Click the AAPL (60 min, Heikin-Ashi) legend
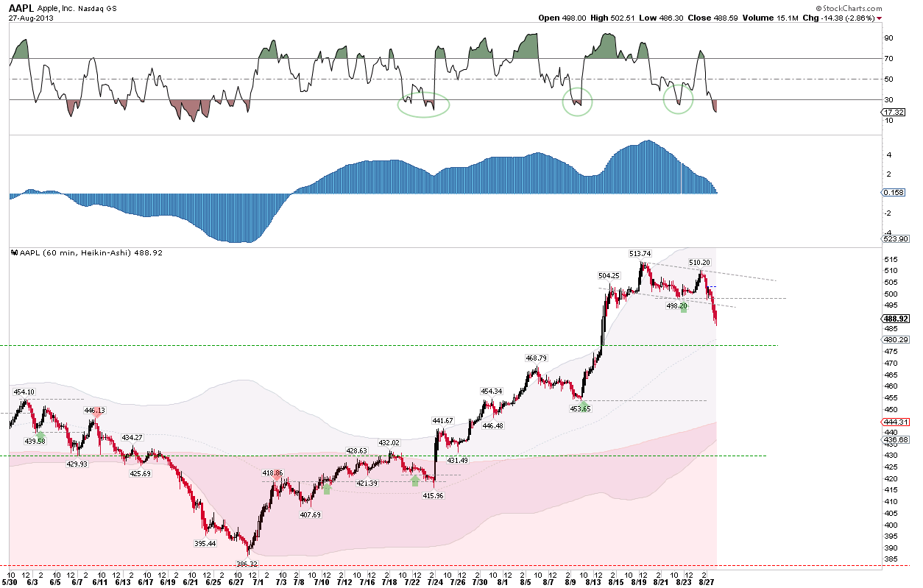 click(x=91, y=252)
